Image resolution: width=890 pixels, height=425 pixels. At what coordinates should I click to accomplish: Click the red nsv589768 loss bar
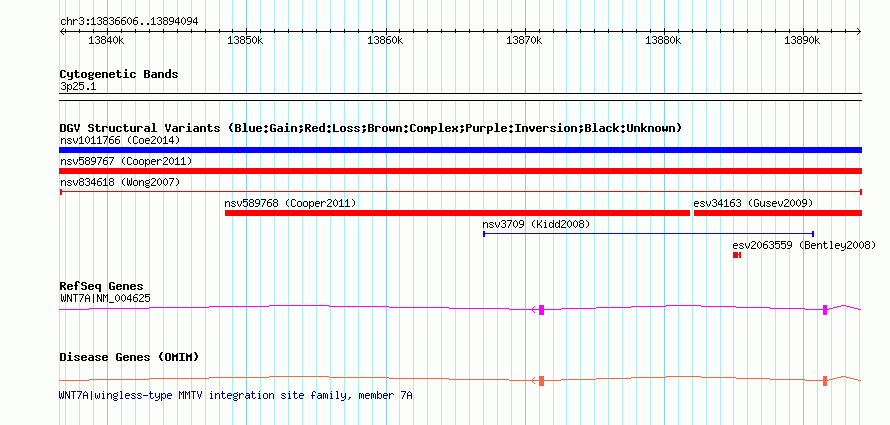click(457, 213)
